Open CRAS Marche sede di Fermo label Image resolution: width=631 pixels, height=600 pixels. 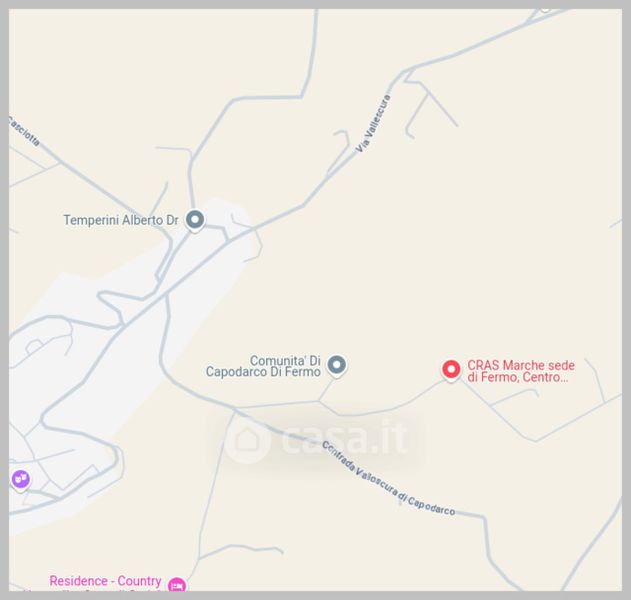[x=521, y=371]
